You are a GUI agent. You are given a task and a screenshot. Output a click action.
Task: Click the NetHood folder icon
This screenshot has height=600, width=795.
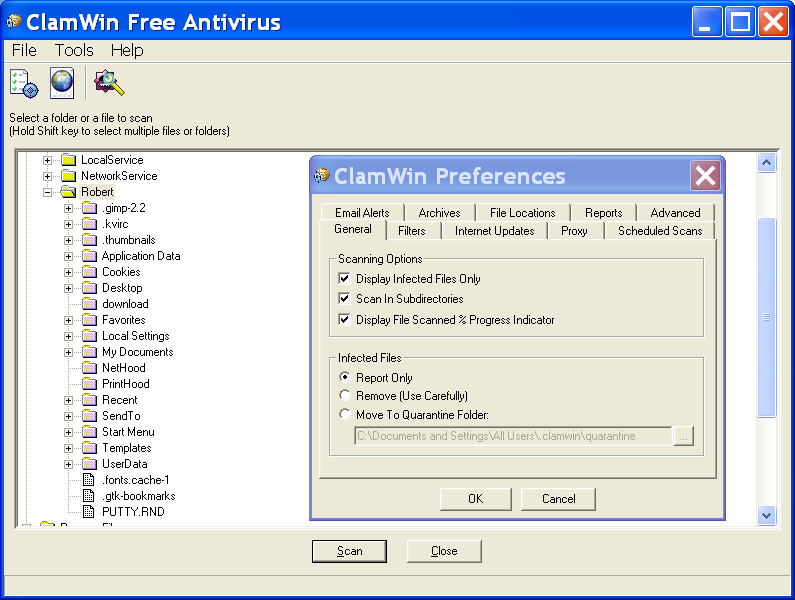(90, 368)
